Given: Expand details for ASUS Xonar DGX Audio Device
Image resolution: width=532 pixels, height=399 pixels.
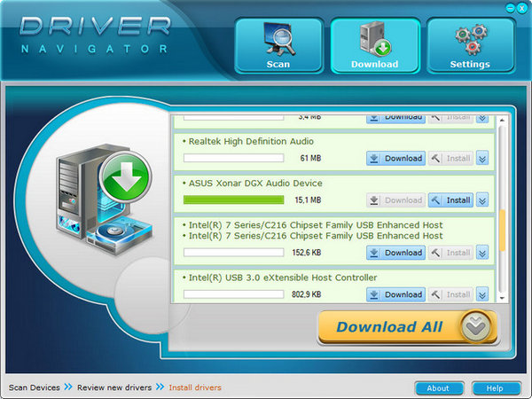Looking at the screenshot, I should 482,200.
